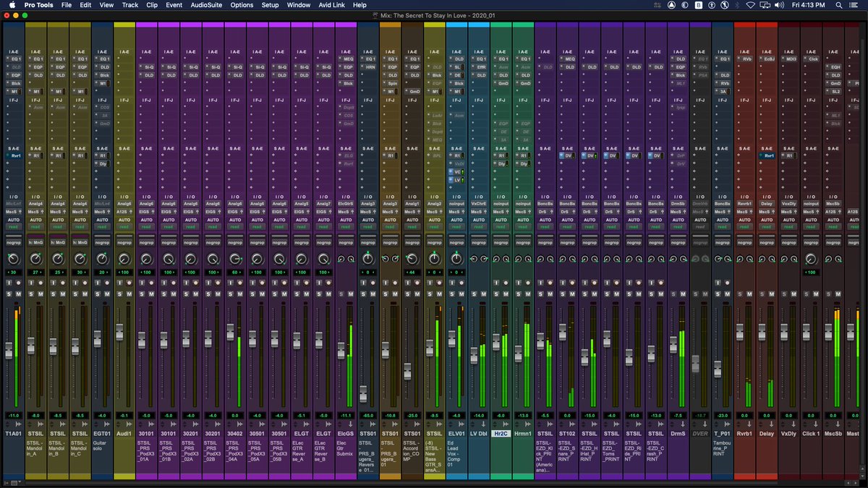Click the M1 insert on a mandolin track
This screenshot has width=868, height=488.
click(x=35, y=91)
